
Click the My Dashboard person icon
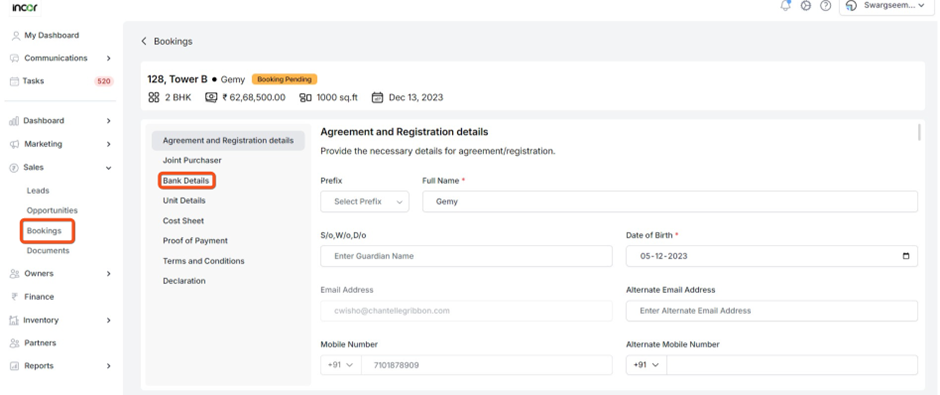click(x=16, y=35)
